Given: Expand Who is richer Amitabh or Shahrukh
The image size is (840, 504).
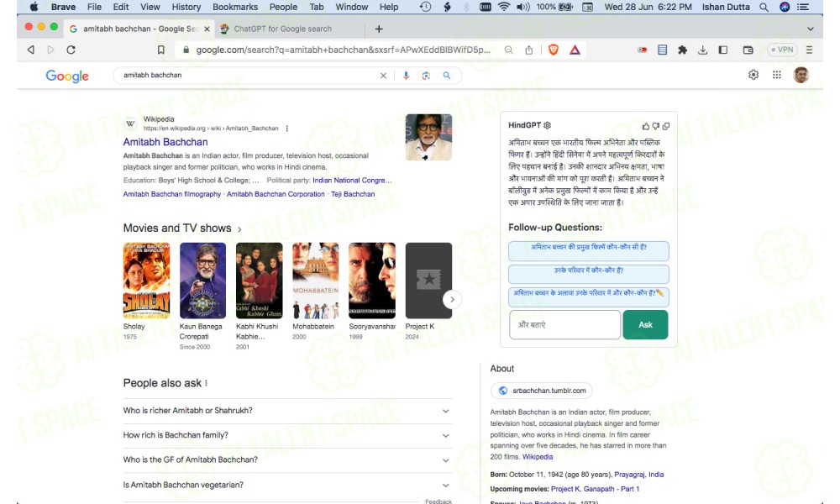Looking at the screenshot, I should click(287, 411).
